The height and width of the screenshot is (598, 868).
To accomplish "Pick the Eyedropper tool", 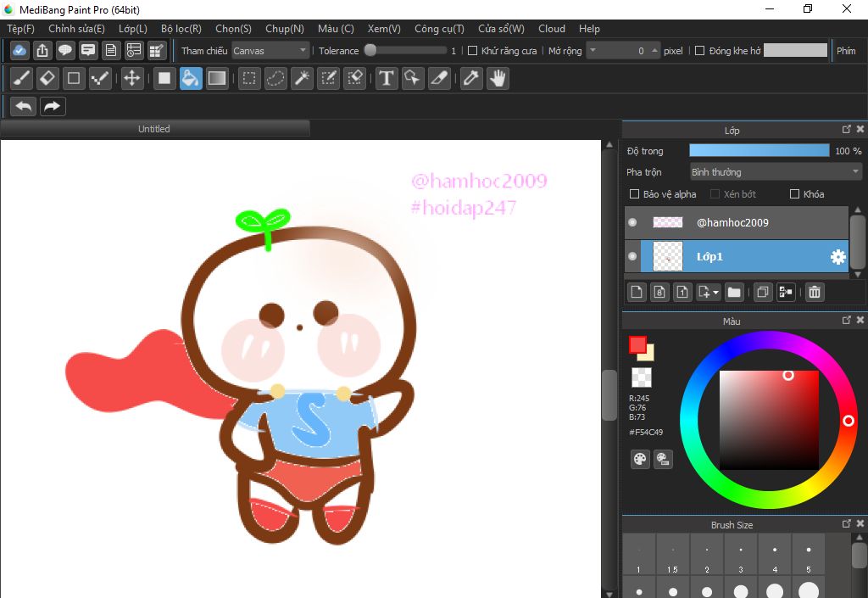I will click(470, 79).
